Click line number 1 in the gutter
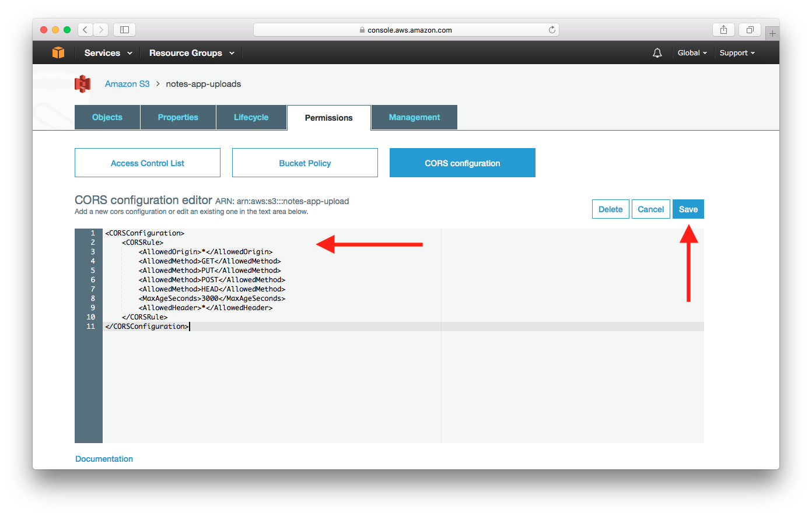This screenshot has height=516, width=812. coord(93,233)
